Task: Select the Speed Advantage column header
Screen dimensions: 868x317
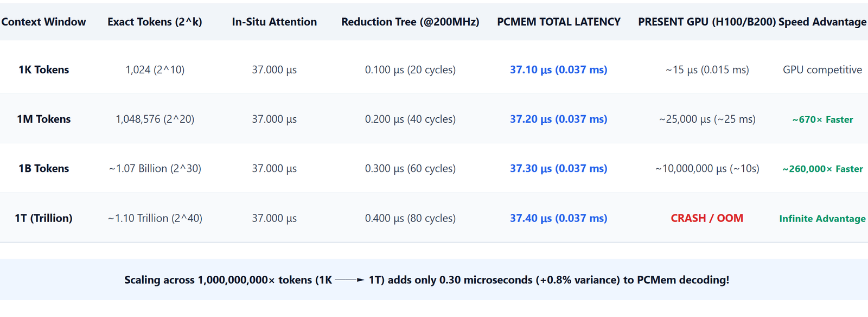Action: coord(822,22)
